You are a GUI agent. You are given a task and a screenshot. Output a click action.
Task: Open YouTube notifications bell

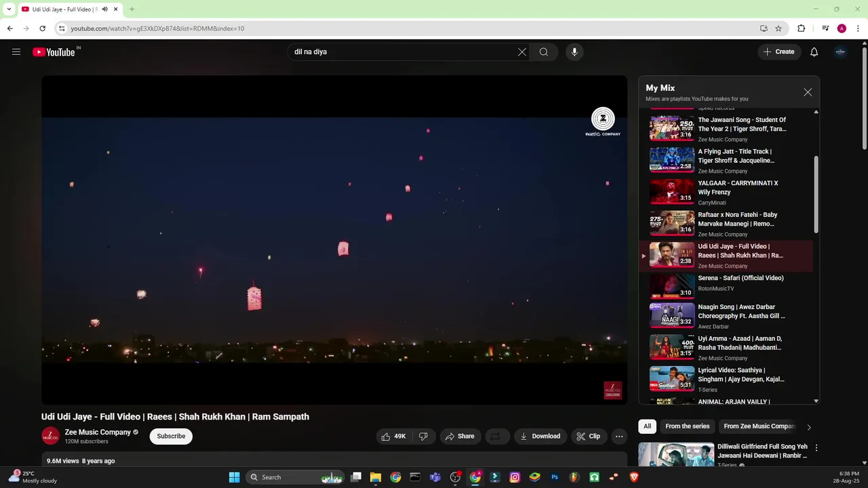pyautogui.click(x=814, y=52)
